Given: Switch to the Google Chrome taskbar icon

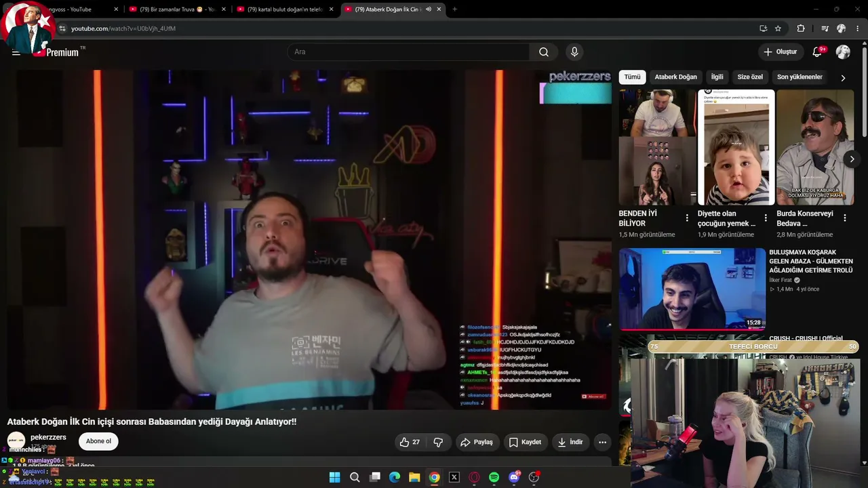Looking at the screenshot, I should [x=434, y=477].
